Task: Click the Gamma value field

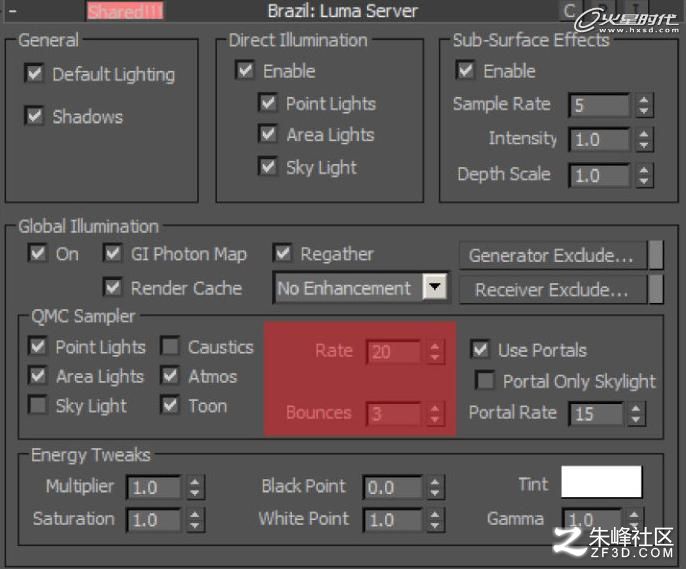Action: click(592, 520)
